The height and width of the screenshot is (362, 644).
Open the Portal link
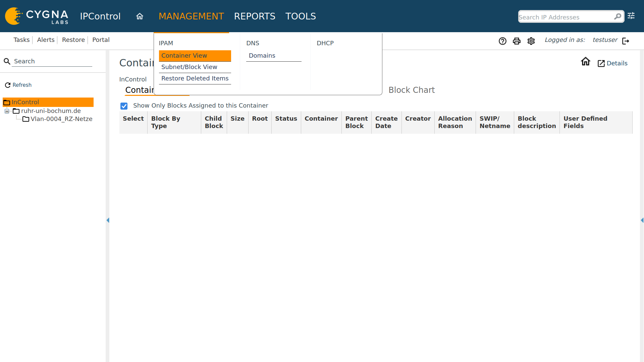tap(101, 40)
